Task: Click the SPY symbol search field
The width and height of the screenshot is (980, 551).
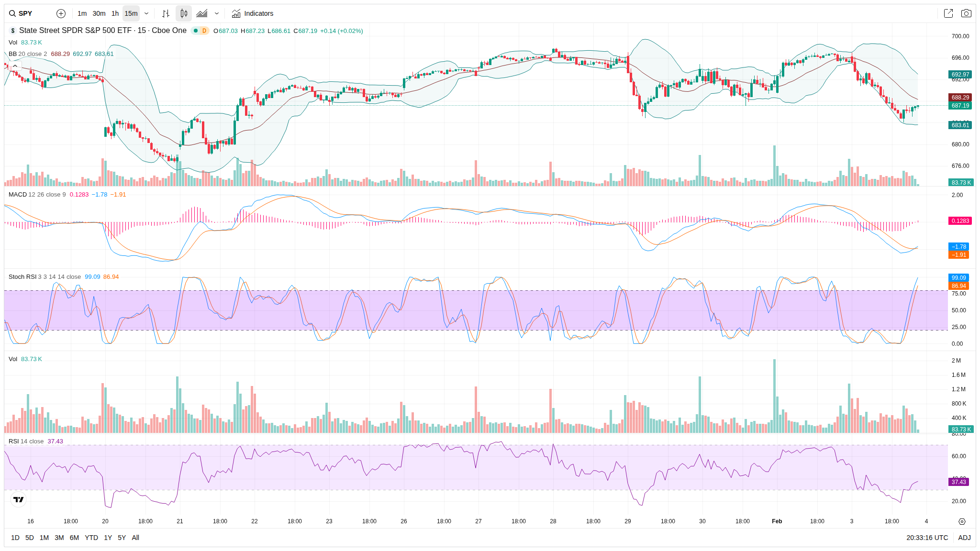Action: coord(26,13)
